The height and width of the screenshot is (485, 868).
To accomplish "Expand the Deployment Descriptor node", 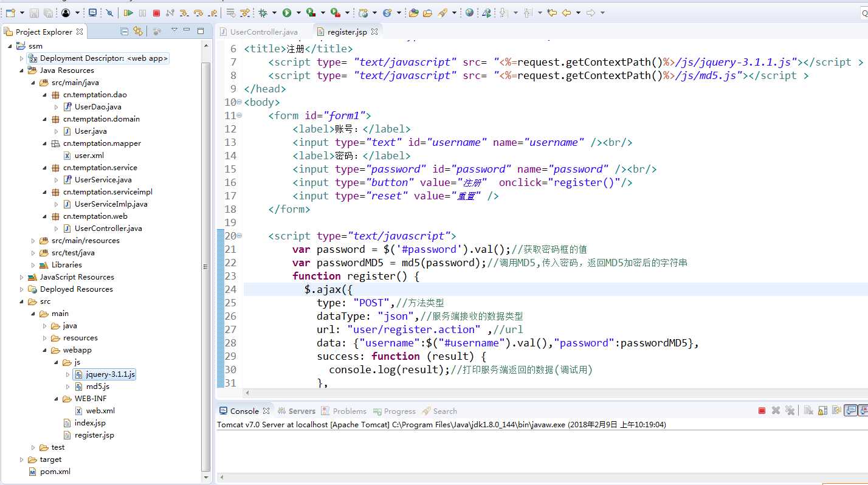I will tap(22, 58).
